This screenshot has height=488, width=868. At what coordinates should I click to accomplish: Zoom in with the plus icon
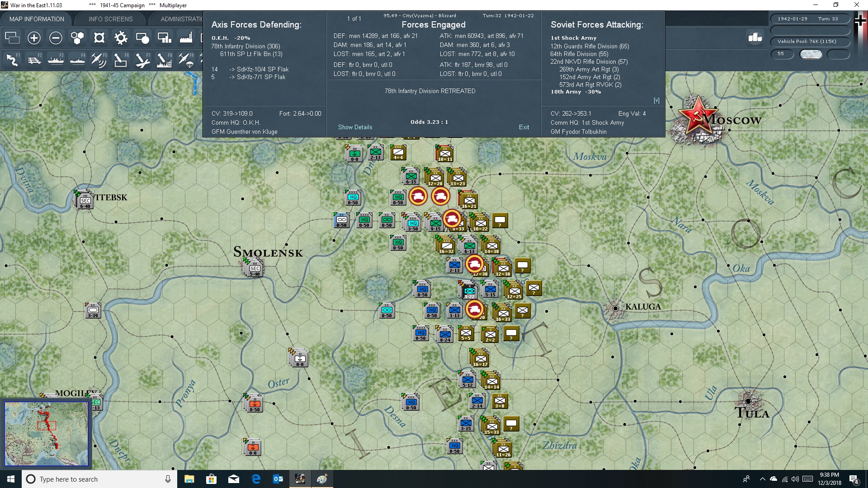[x=34, y=38]
